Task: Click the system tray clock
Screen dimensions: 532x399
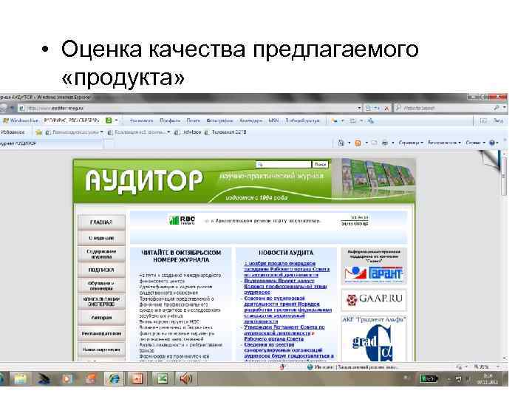Action: [x=488, y=379]
